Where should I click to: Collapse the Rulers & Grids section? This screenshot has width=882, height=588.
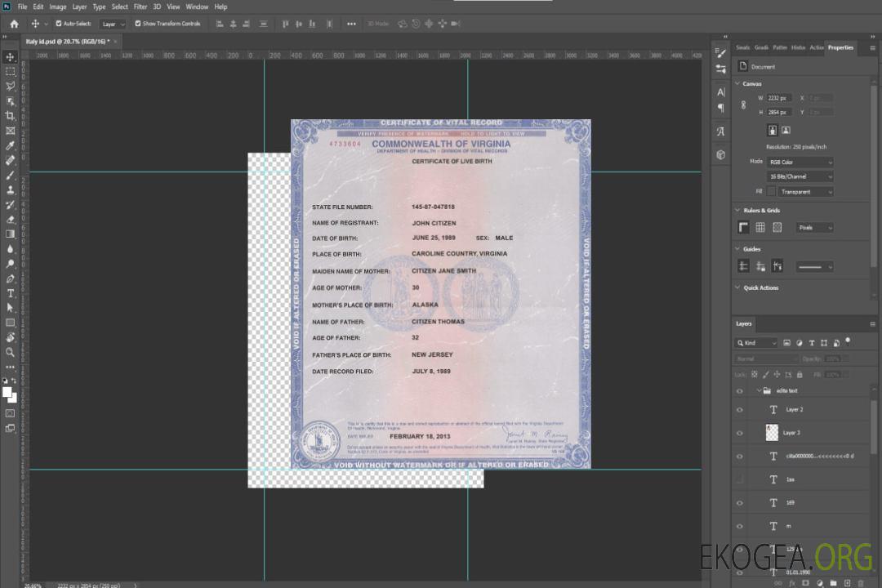(737, 211)
